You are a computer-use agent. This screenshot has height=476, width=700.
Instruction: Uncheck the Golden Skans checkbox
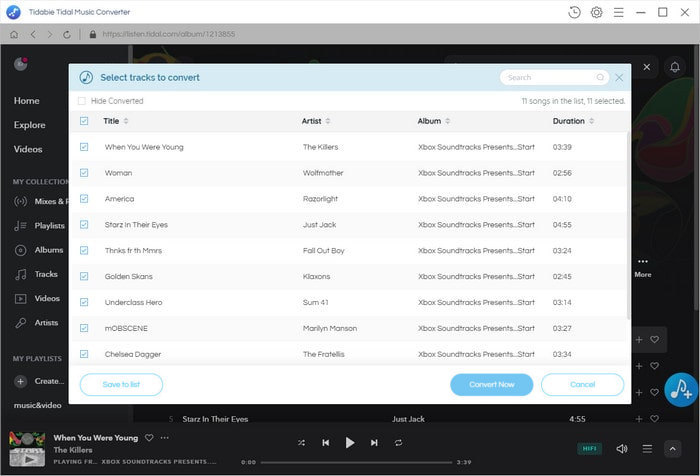click(84, 276)
